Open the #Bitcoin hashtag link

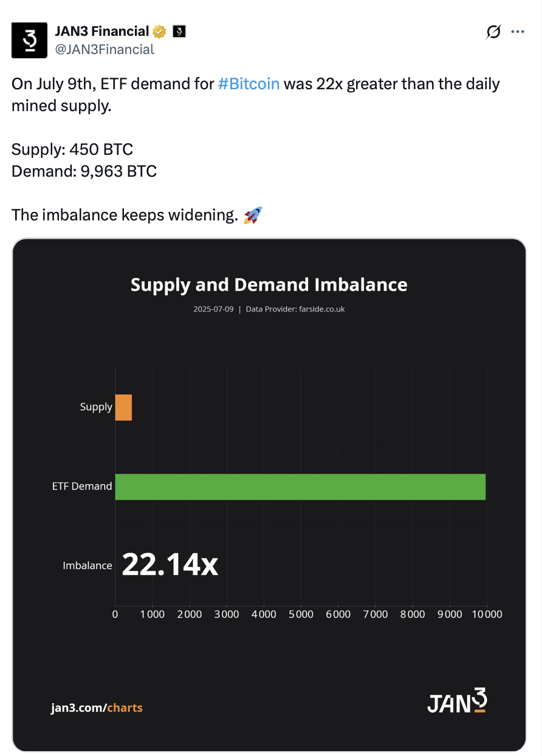point(249,84)
